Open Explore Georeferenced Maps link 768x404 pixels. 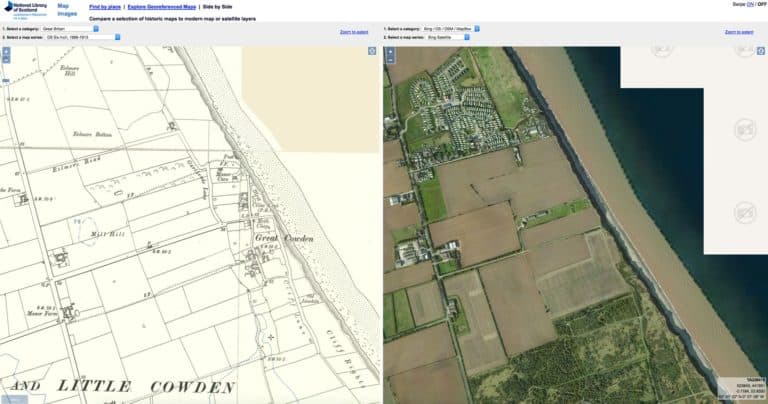point(162,7)
